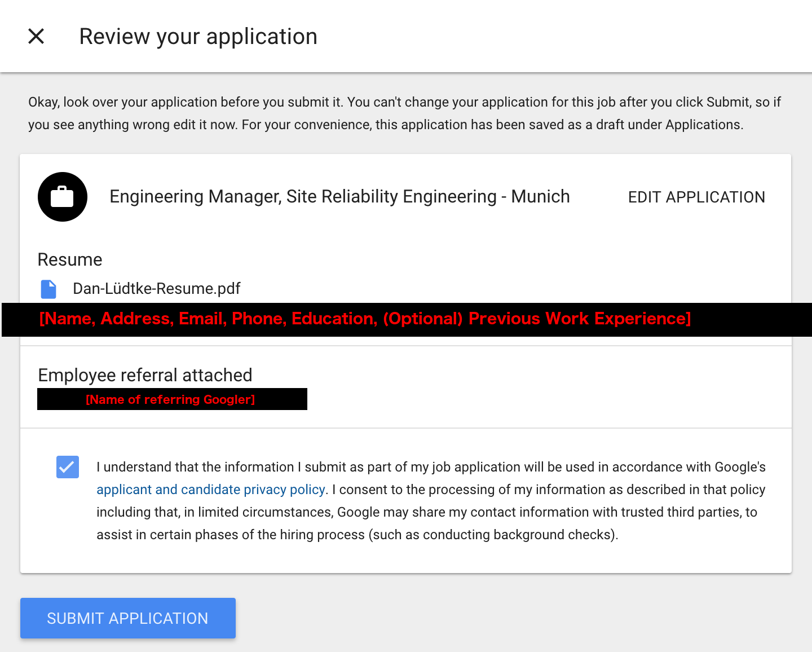Click the Resume section heading
The height and width of the screenshot is (652, 812).
70,259
